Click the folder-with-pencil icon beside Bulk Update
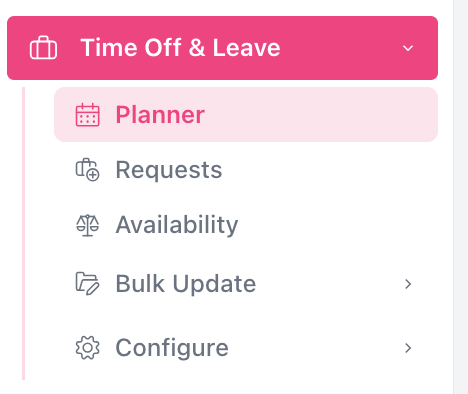 pyautogui.click(x=87, y=284)
